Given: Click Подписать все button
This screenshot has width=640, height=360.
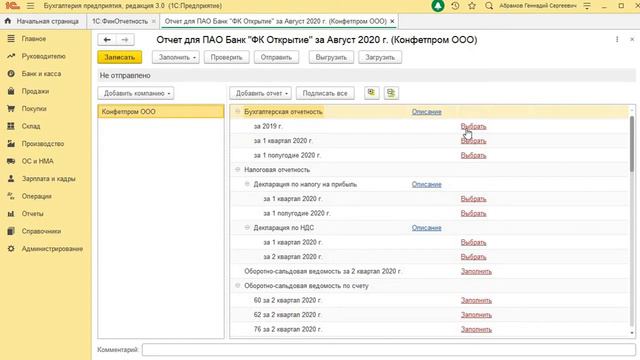Looking at the screenshot, I should pos(325,93).
